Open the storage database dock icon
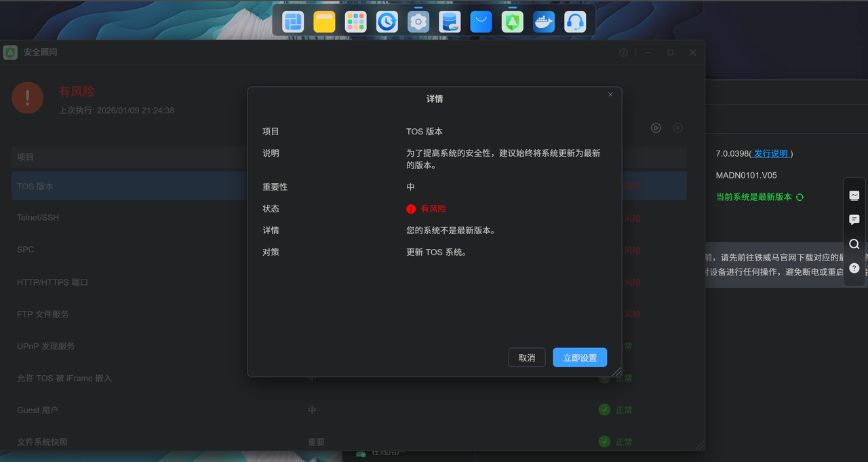Screen dimensions: 868x462 pyautogui.click(x=450, y=22)
